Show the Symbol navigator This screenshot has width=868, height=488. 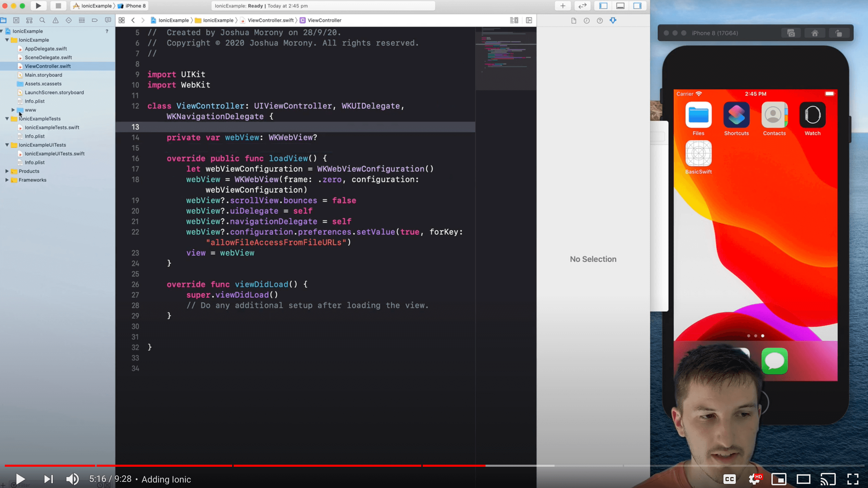[x=29, y=20]
